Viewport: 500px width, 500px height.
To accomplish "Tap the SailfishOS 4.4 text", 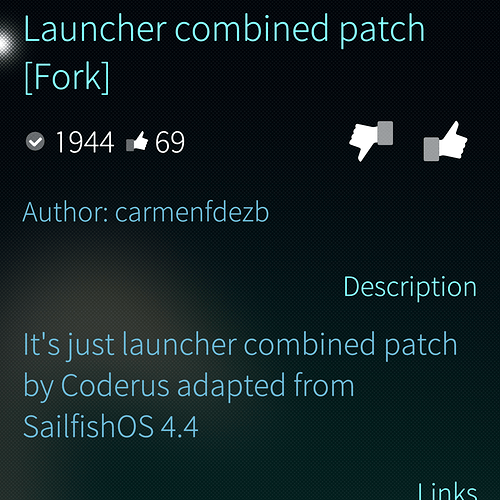I will coord(111,427).
